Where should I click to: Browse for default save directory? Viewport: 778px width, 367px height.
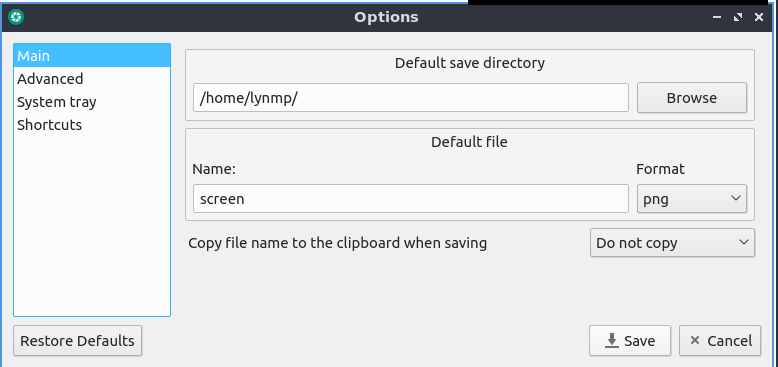(692, 98)
